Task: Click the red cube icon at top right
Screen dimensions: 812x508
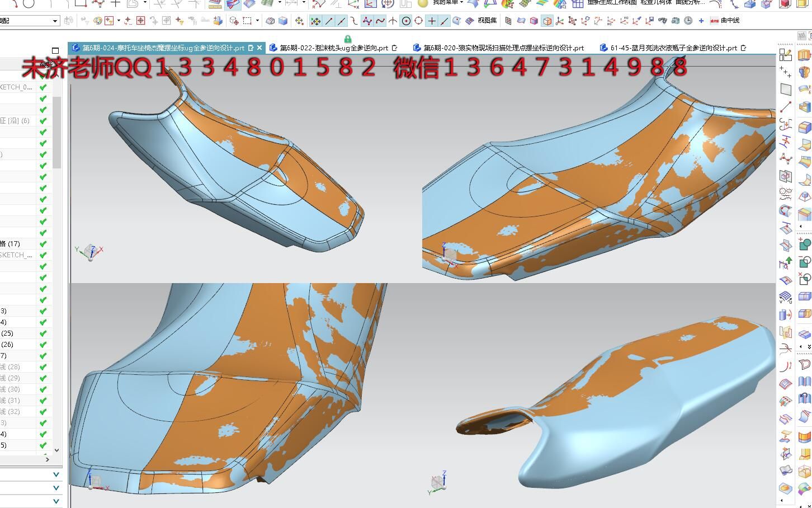Action: pos(785,3)
